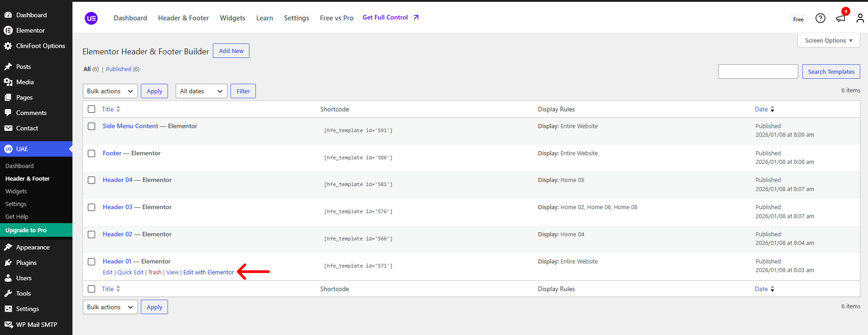Click the Posts pin icon
This screenshot has height=335, width=868.
point(8,67)
